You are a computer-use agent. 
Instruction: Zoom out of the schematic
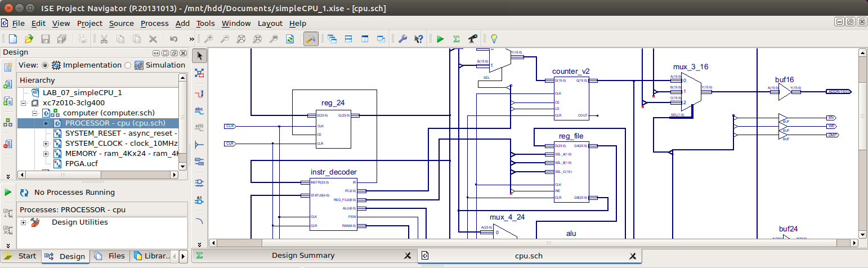click(x=225, y=39)
